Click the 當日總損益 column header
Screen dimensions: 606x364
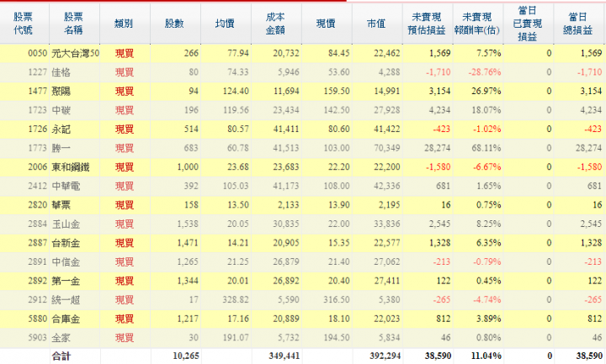coord(578,24)
